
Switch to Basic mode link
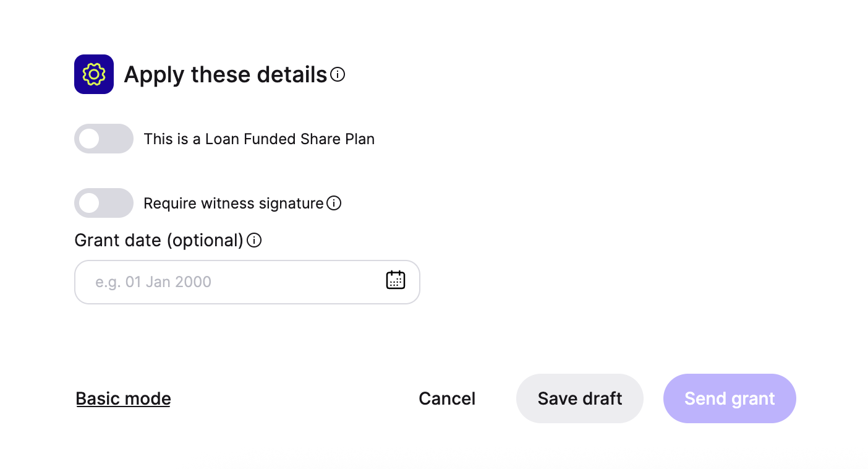tap(123, 398)
